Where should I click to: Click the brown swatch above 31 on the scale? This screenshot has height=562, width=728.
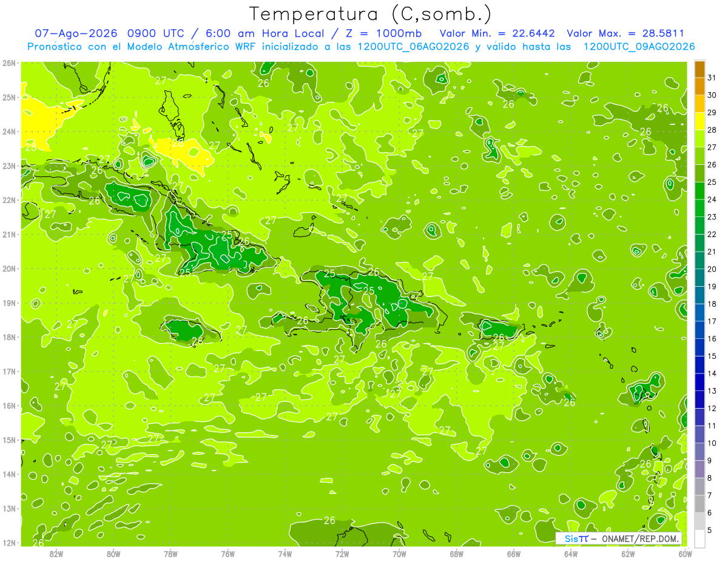click(x=699, y=69)
